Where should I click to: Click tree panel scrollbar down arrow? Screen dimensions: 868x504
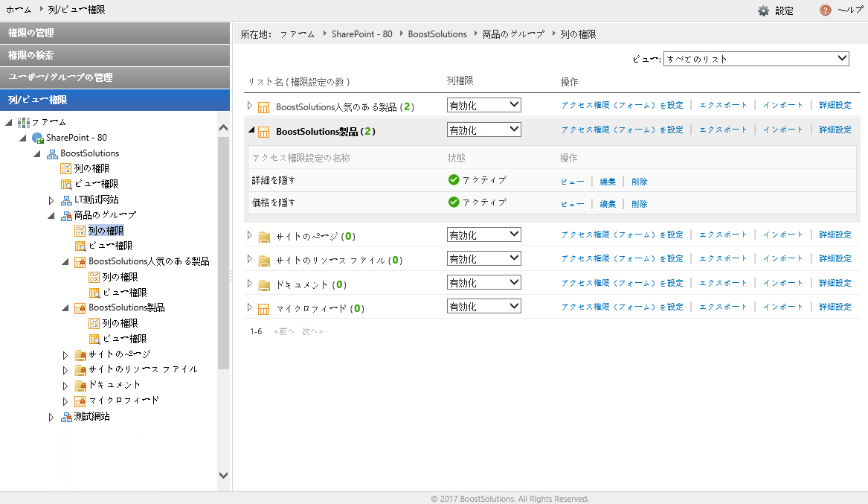223,475
